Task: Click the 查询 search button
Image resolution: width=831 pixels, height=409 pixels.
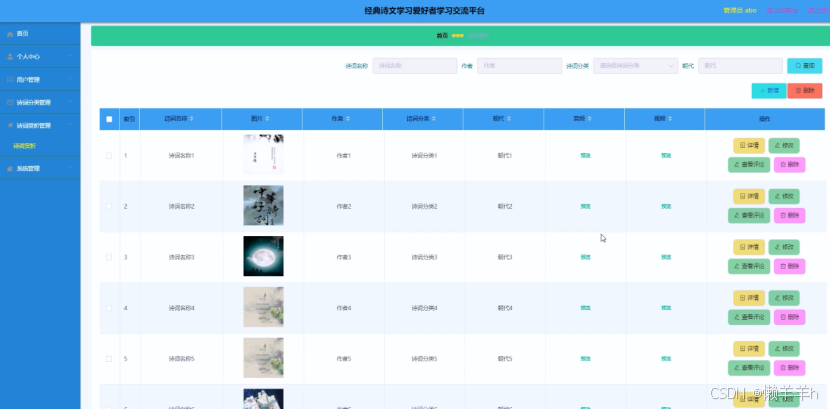Action: tap(805, 66)
